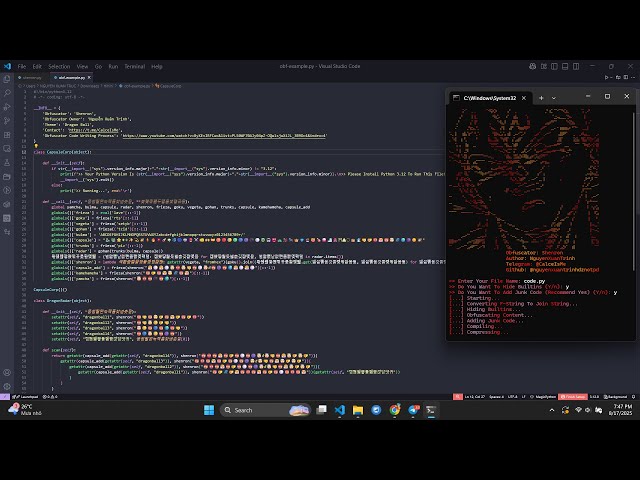The height and width of the screenshot is (480, 640).
Task: Open the Extensions view
Action: [x=7, y=135]
